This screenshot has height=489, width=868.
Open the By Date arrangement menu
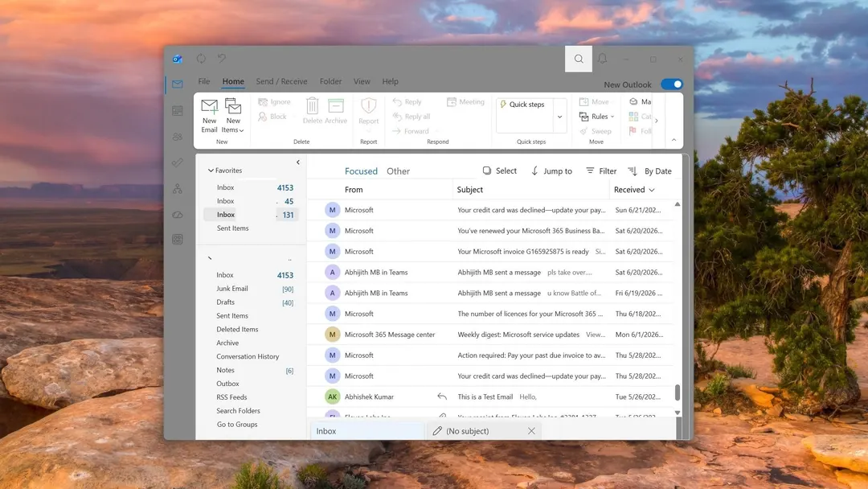pos(657,171)
